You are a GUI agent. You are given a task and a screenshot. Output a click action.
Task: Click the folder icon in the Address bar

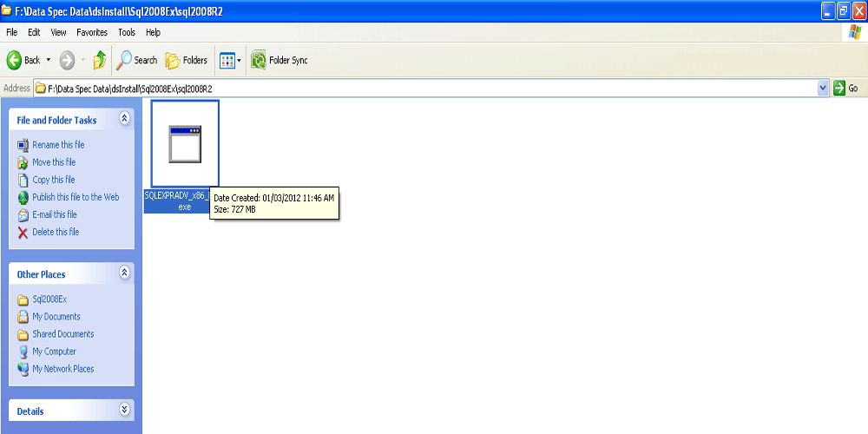[41, 88]
